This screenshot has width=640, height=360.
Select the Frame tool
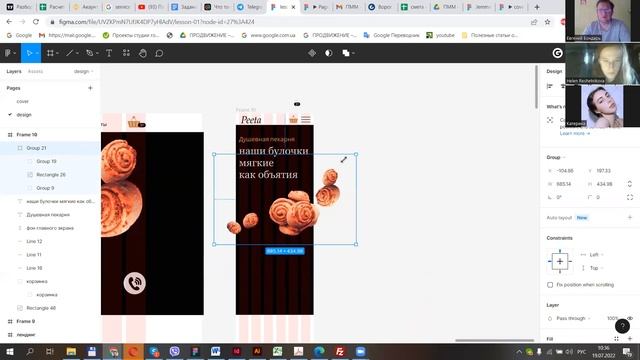coord(50,53)
